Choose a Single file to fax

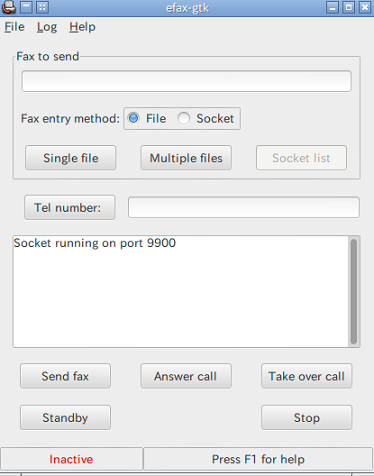click(x=71, y=158)
